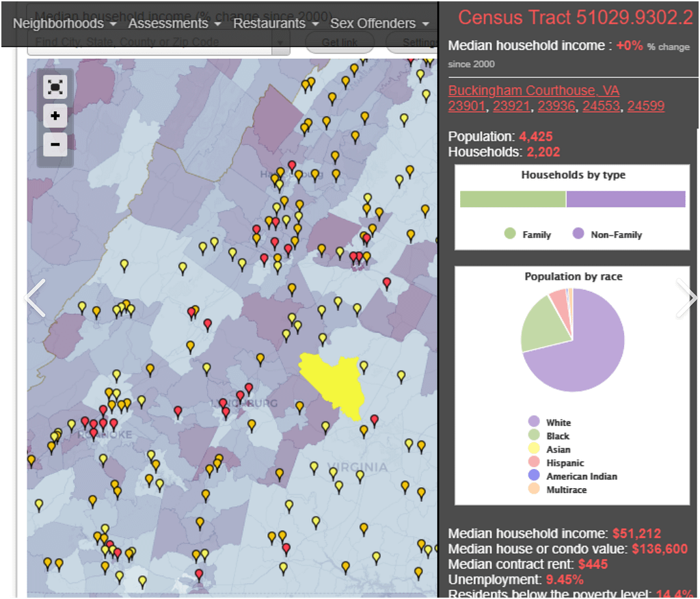Click the yellow highlighted census tract
The height and width of the screenshot is (599, 700).
click(334, 383)
